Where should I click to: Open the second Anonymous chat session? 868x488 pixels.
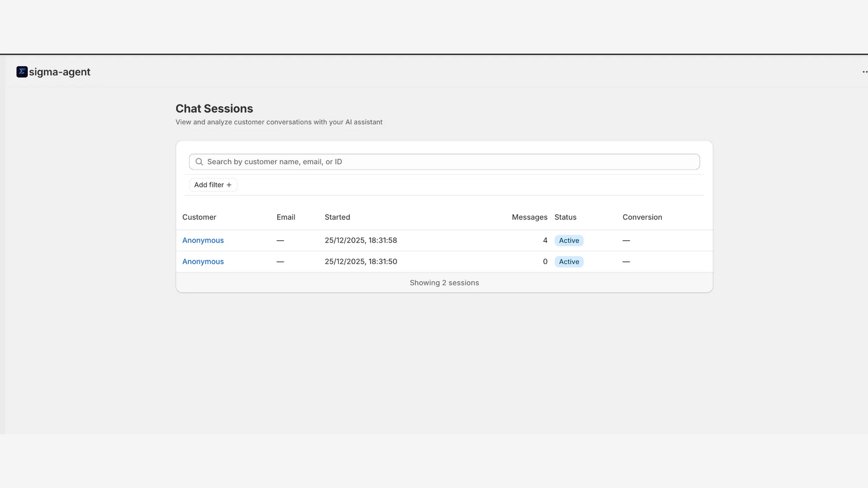[x=203, y=261]
